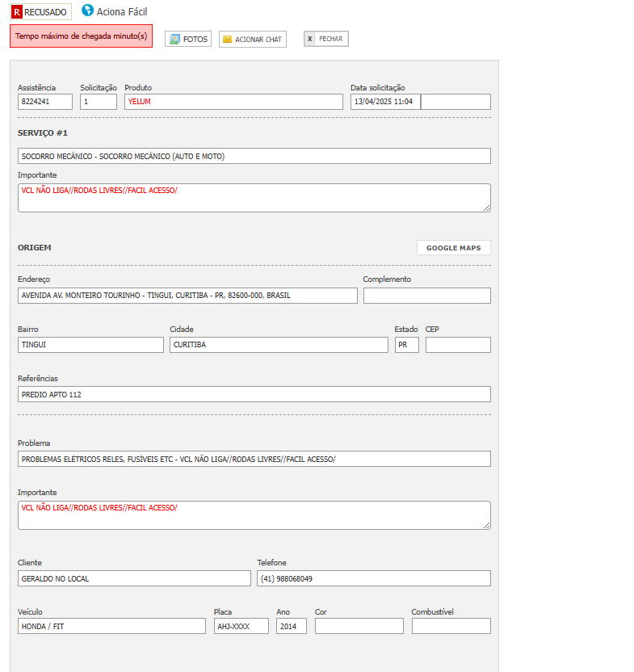Click the Data solicitação date field
The width and height of the screenshot is (634, 672).
pyautogui.click(x=385, y=102)
